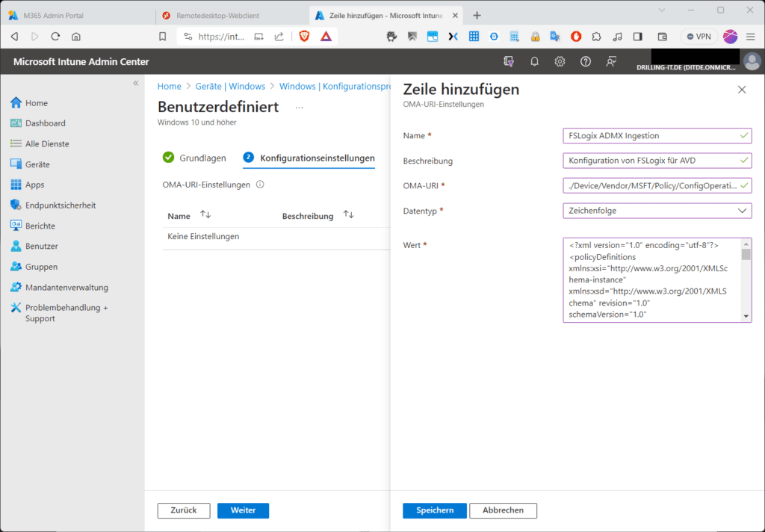
Task: Open Intune portal settings gear
Action: tap(560, 61)
